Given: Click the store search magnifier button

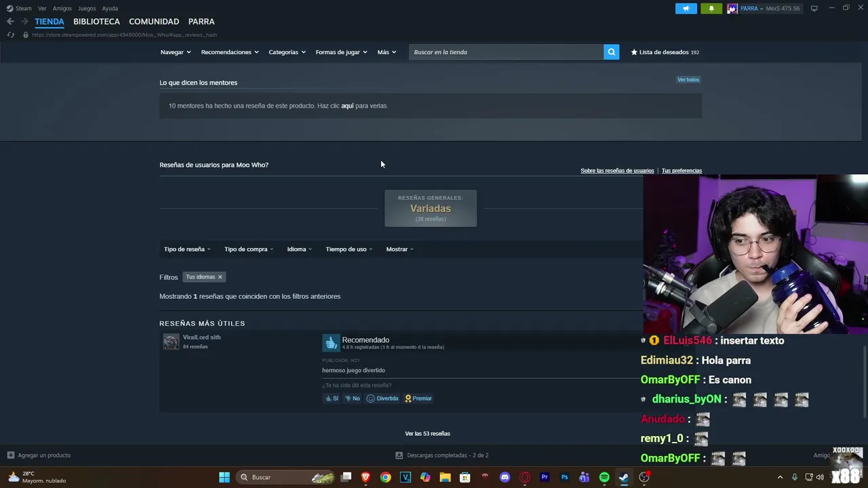Looking at the screenshot, I should (x=611, y=52).
